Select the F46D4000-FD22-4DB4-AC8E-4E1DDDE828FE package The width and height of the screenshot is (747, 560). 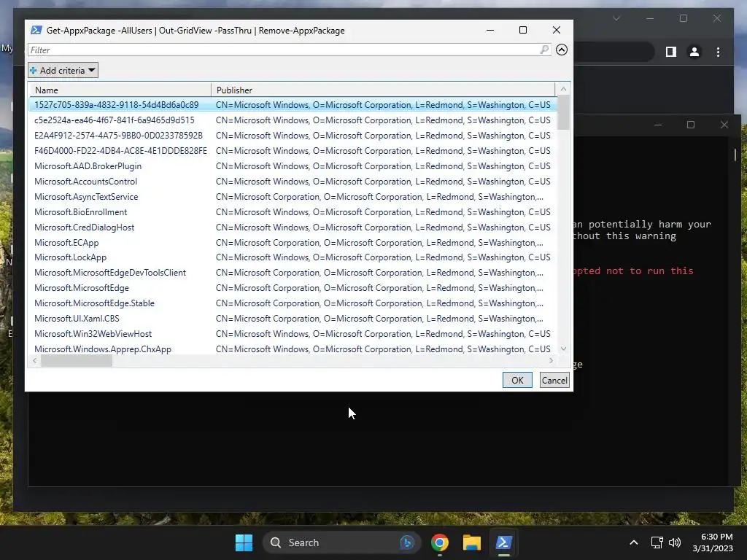(x=293, y=150)
